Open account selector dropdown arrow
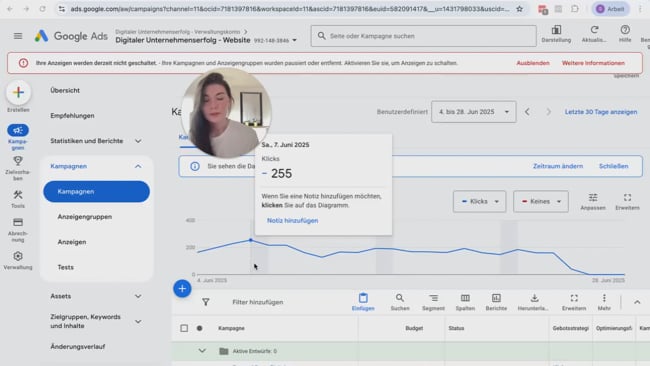 pyautogui.click(x=294, y=41)
